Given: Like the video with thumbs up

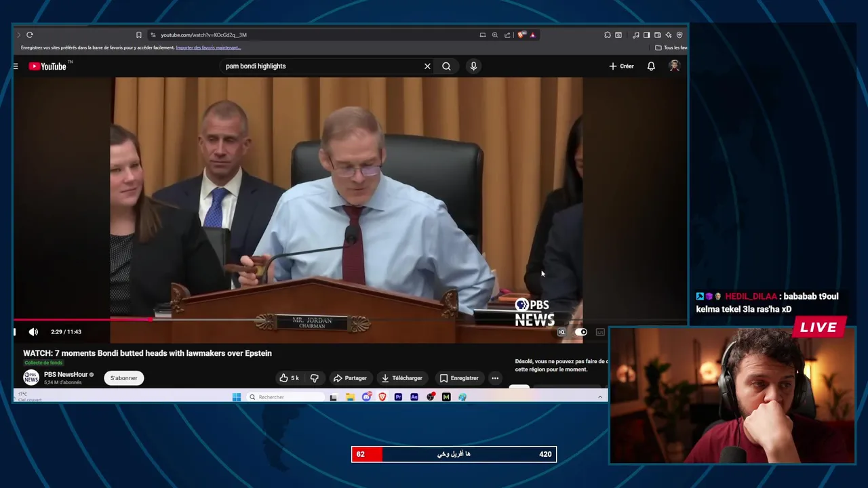Looking at the screenshot, I should (289, 378).
